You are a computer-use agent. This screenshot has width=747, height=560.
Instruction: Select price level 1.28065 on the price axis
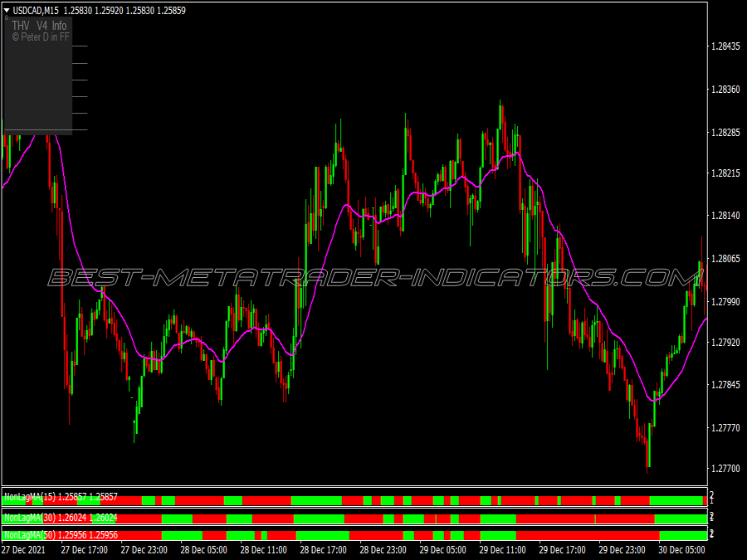pyautogui.click(x=725, y=259)
